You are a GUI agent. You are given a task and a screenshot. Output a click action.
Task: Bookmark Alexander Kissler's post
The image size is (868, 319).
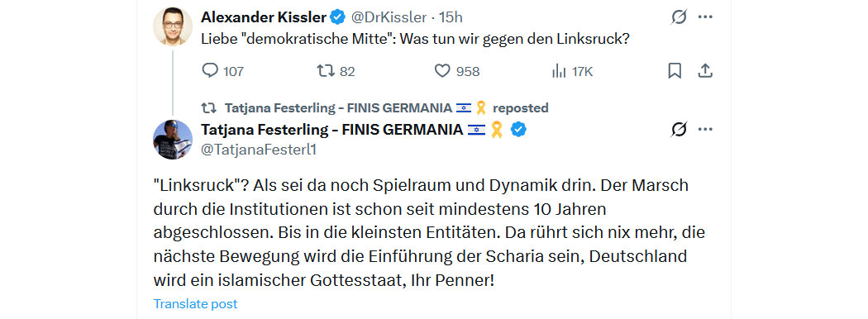coord(675,71)
